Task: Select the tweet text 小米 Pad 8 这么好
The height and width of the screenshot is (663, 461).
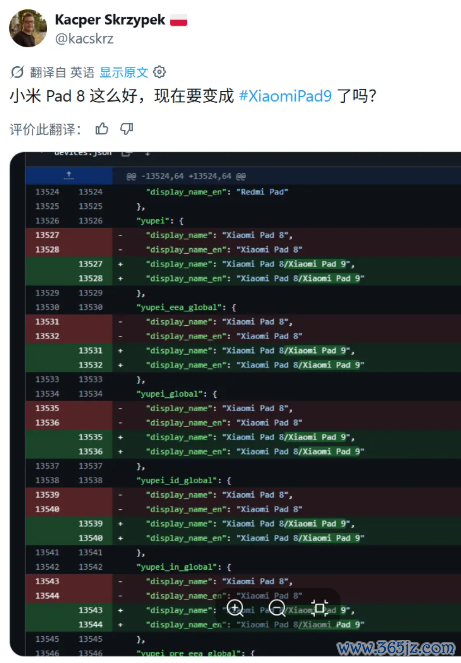Action: tap(74, 96)
